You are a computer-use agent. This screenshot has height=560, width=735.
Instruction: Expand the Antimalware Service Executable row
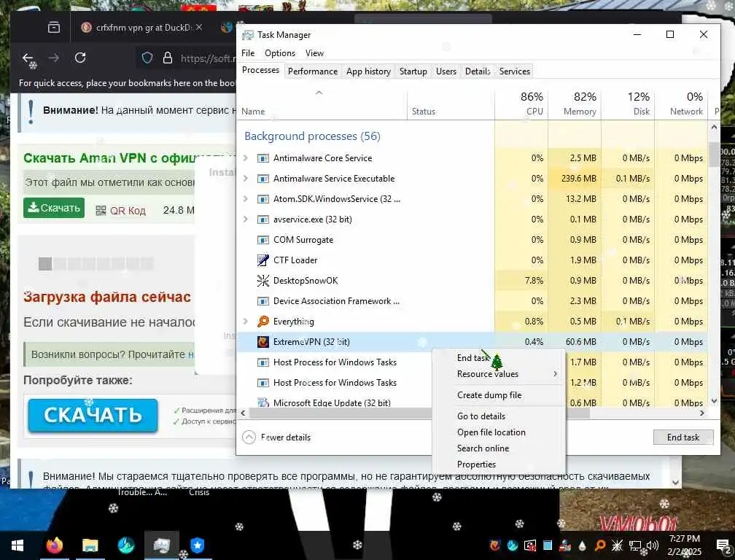(245, 179)
